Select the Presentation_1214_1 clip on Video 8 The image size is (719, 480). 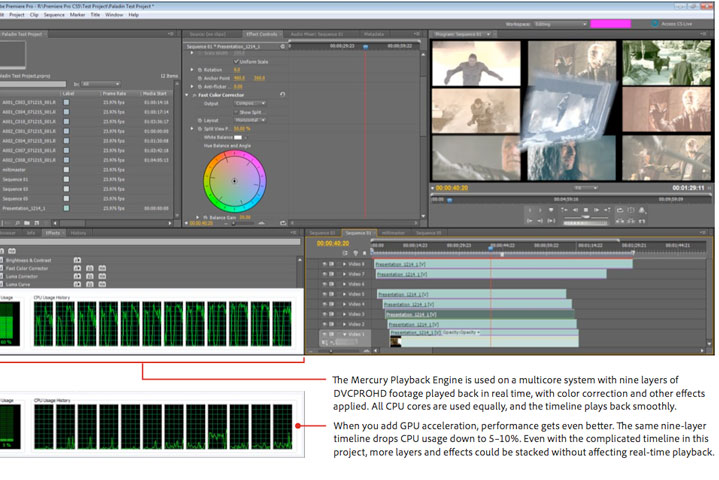pyautogui.click(x=504, y=264)
